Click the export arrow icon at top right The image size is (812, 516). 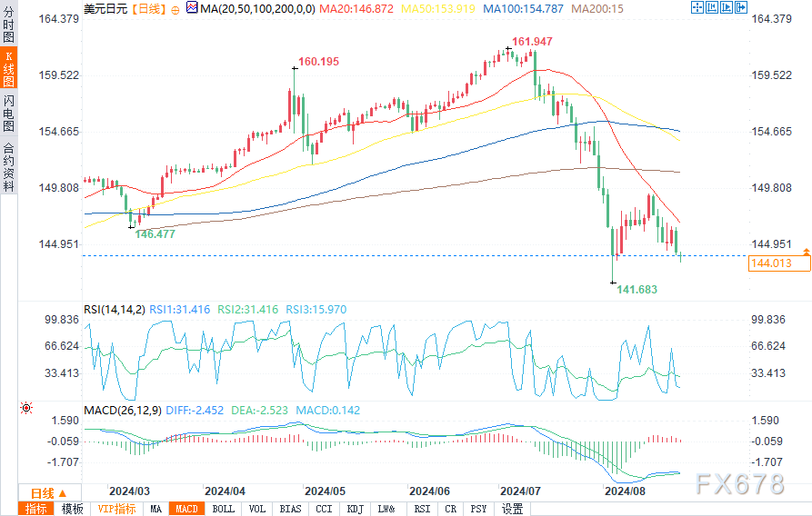click(x=741, y=7)
